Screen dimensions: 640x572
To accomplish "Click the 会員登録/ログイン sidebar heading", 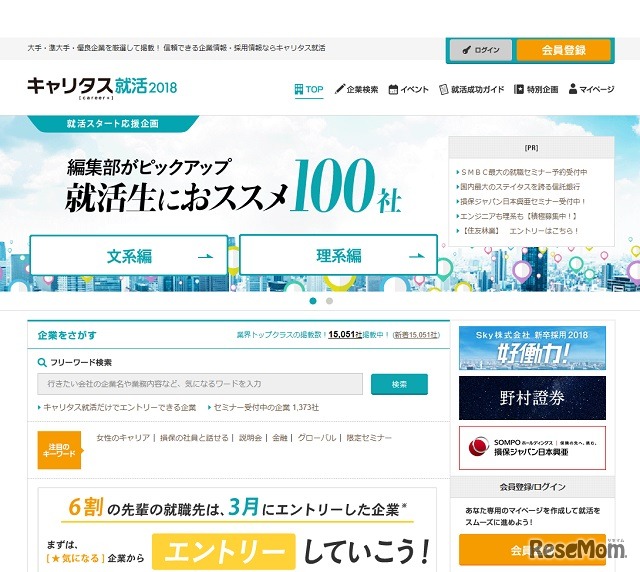I will [532, 487].
